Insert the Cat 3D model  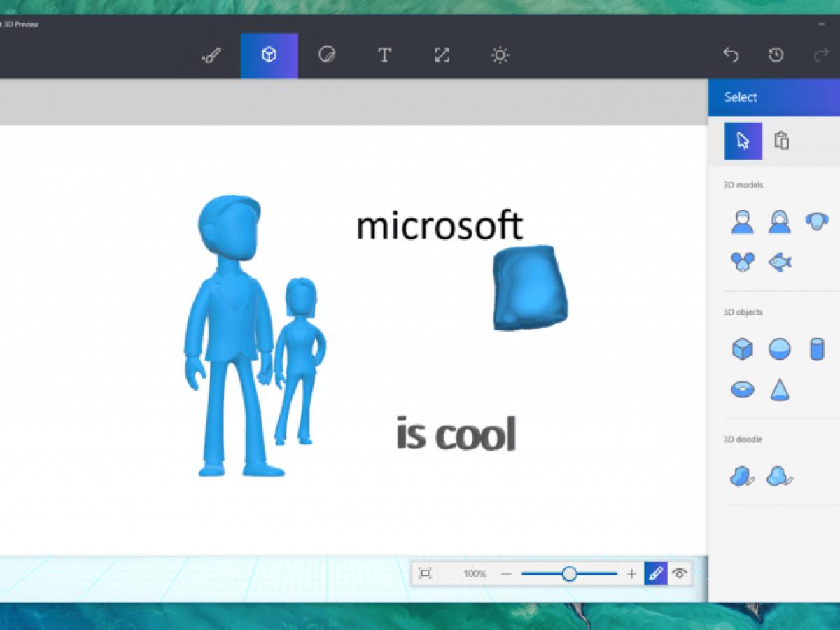point(742,262)
